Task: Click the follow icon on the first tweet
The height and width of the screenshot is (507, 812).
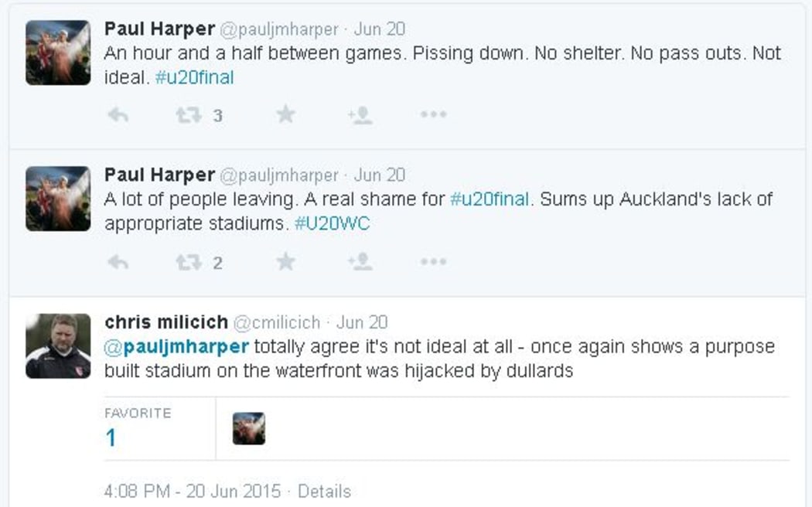Action: (358, 114)
